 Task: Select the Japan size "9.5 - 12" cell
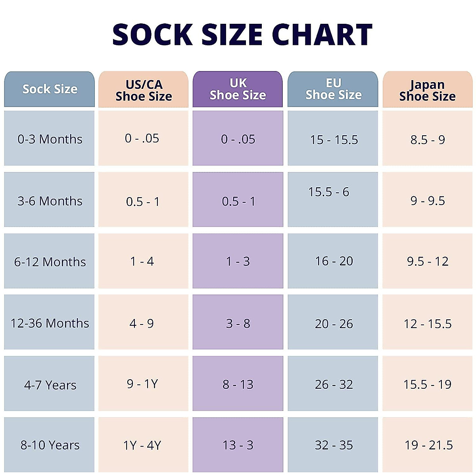click(428, 261)
